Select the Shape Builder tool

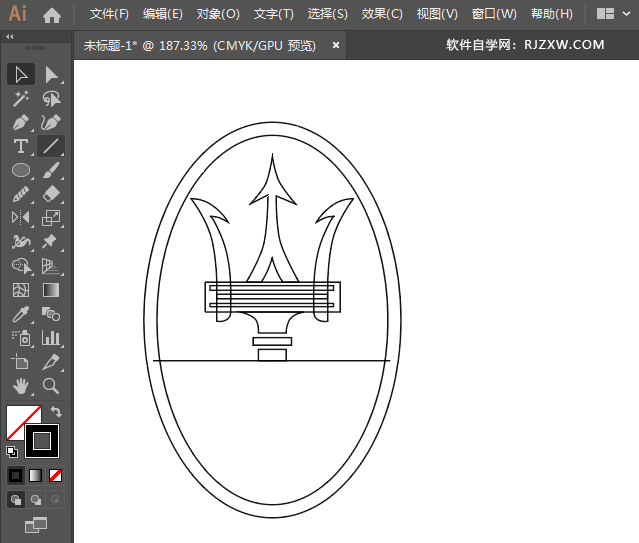(x=21, y=266)
